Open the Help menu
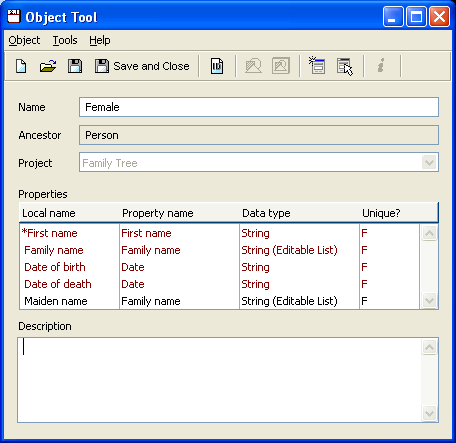This screenshot has width=456, height=443. [100, 40]
